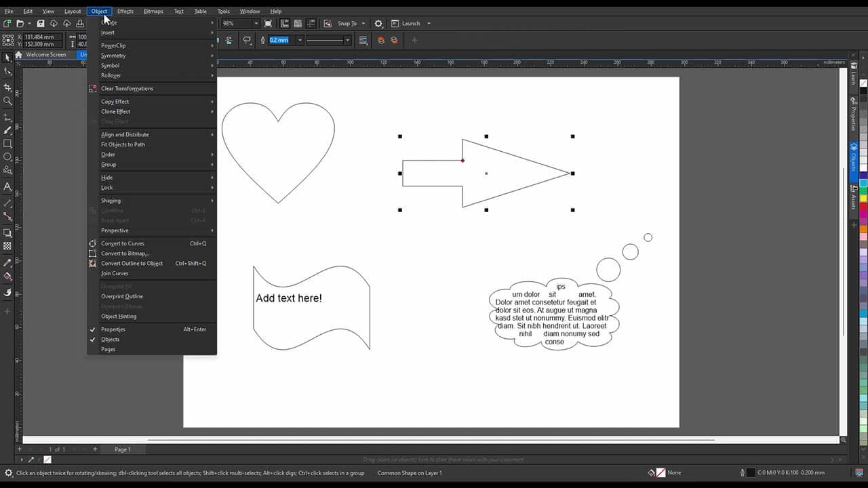
Task: Open the outline width dropdown arrow
Action: click(300, 40)
